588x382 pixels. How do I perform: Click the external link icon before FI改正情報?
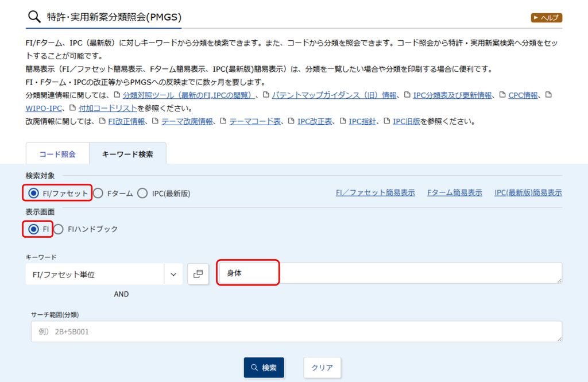click(x=102, y=121)
